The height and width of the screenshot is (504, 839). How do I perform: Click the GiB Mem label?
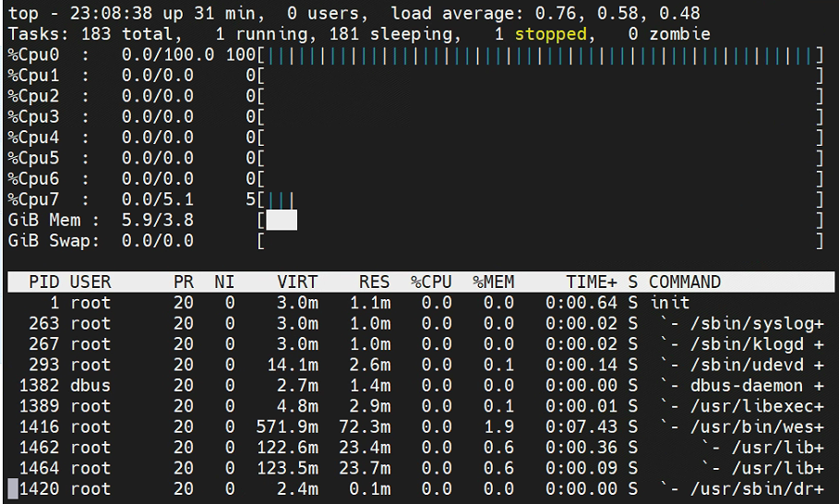(x=44, y=221)
